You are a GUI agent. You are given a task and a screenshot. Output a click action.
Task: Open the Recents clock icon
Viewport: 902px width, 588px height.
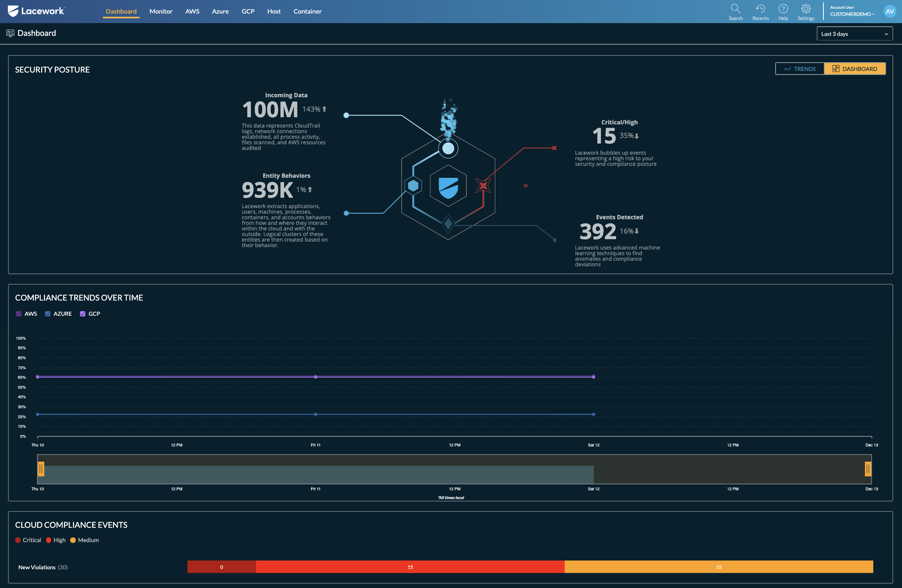click(x=760, y=9)
